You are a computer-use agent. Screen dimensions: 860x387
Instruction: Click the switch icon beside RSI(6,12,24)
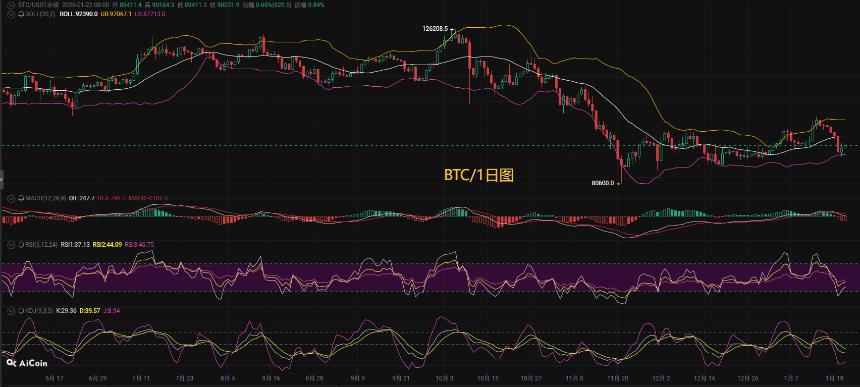pyautogui.click(x=21, y=244)
